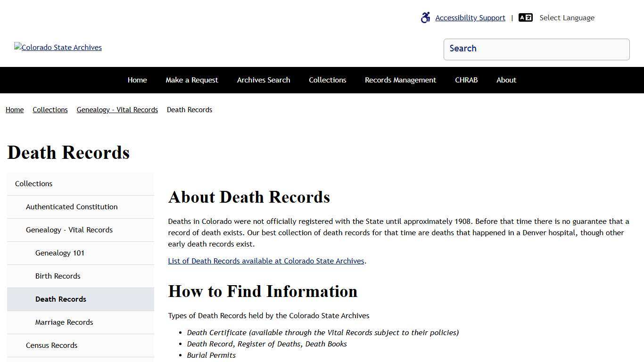Open the Genealogy - Vital Records breadcrumb
This screenshot has height=362, width=644.
(x=117, y=109)
